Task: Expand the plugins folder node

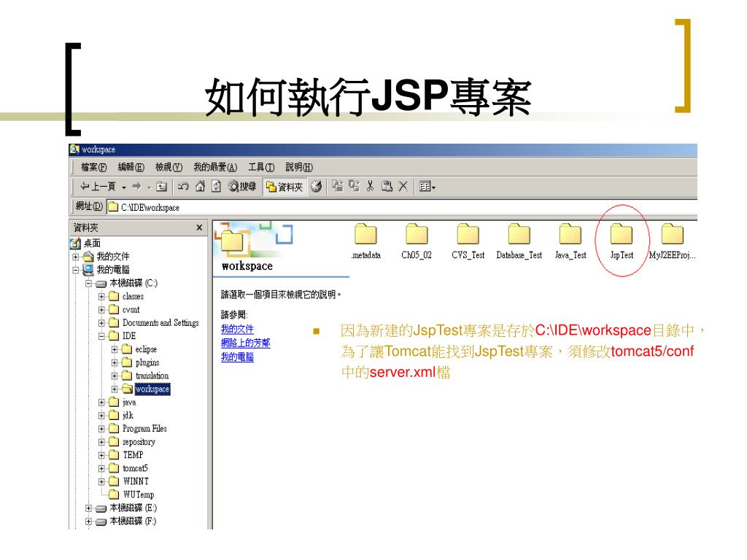Action: pos(115,363)
